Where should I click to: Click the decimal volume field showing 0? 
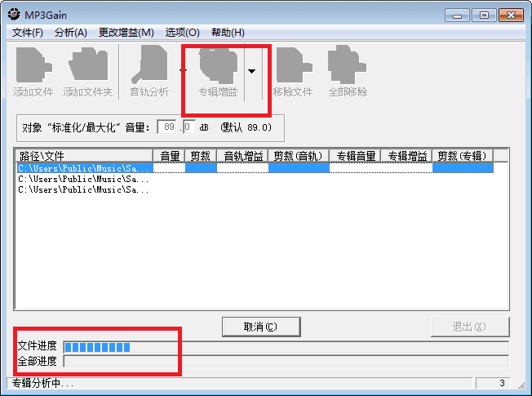pos(189,127)
